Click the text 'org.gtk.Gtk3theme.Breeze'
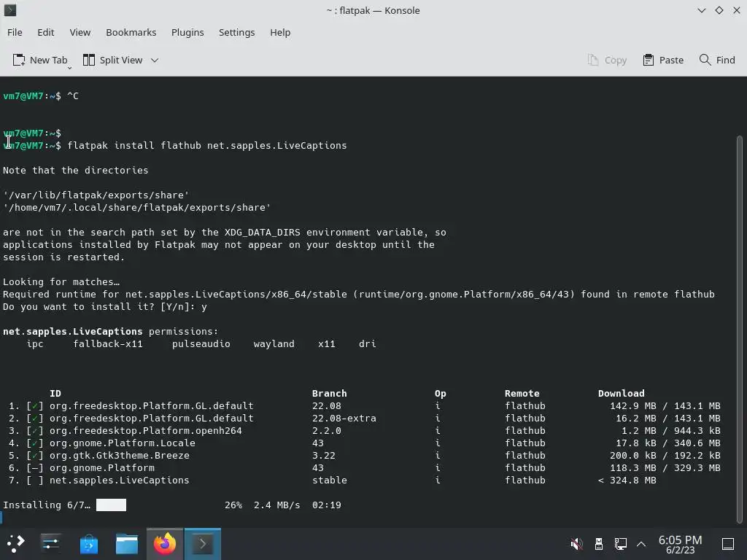The height and width of the screenshot is (560, 747). coord(120,455)
